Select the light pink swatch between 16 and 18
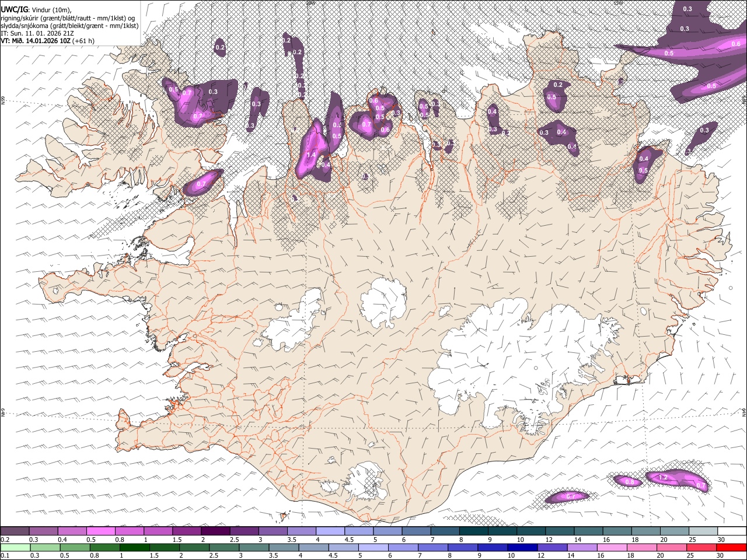747x560 pixels. tap(611, 548)
